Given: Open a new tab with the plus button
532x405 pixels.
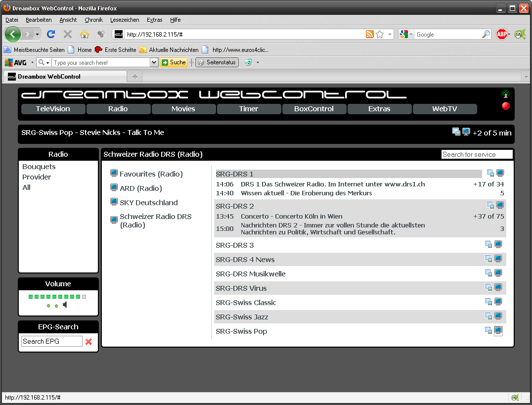Looking at the screenshot, I should (x=134, y=77).
